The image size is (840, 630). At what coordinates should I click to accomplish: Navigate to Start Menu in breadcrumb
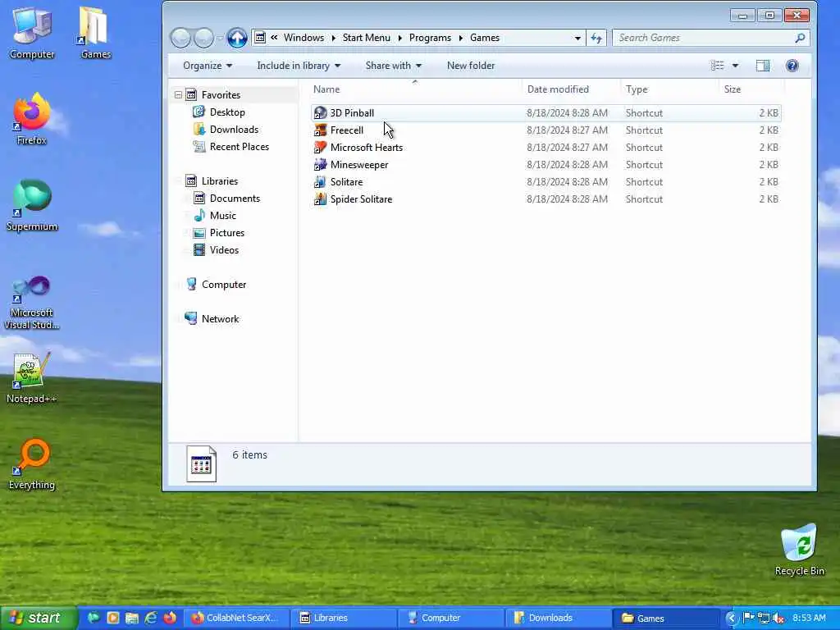click(367, 38)
